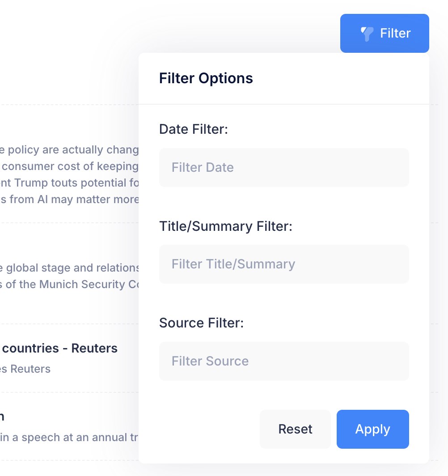
Task: Click the "speech at an annual" summary
Action: 69,438
